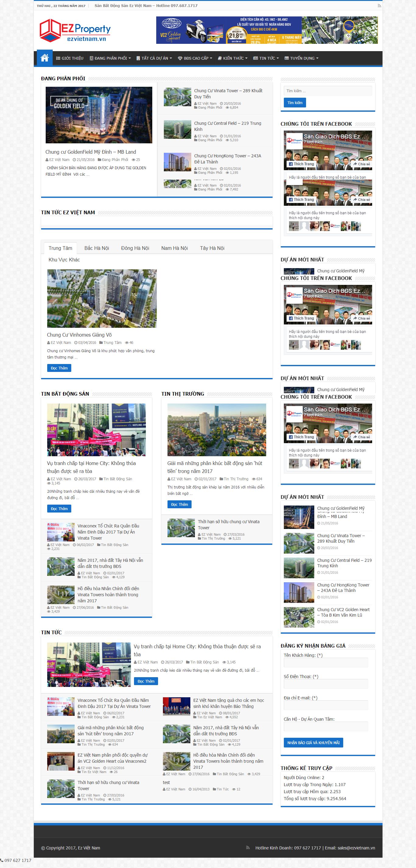Expand ĐANG PHÂN PHỐI dropdown menu
416x868 pixels.
coord(110,58)
